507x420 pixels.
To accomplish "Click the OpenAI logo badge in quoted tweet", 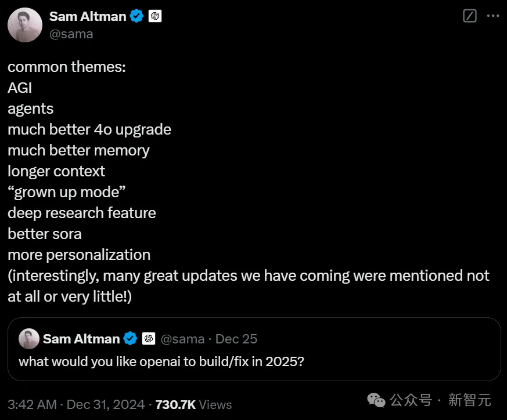I will (x=149, y=339).
